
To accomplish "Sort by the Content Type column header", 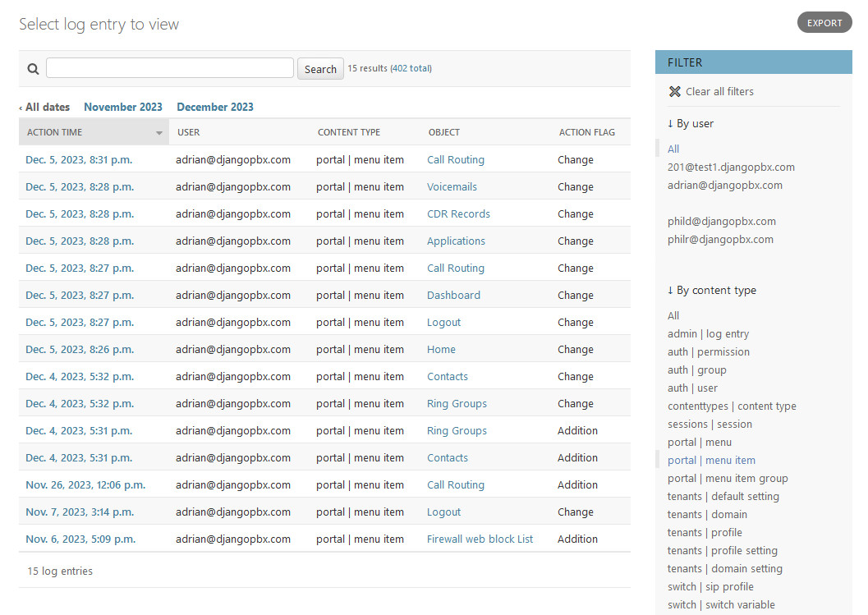I will coord(349,132).
